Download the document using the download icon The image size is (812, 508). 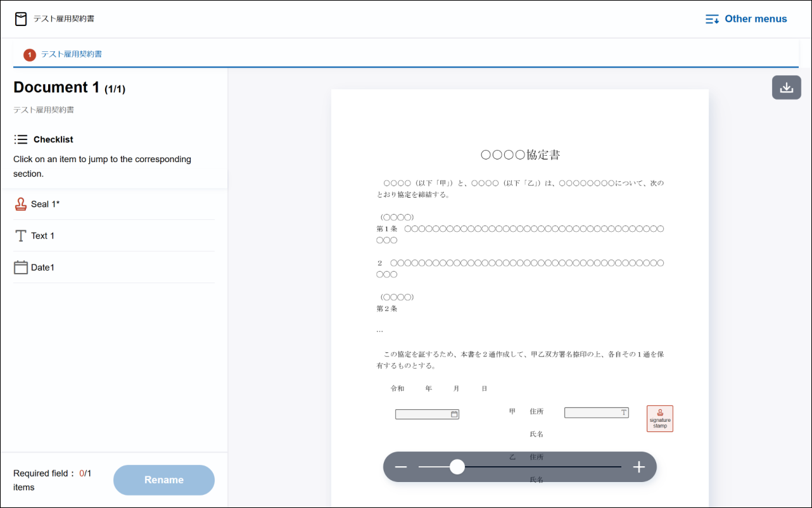pos(786,87)
